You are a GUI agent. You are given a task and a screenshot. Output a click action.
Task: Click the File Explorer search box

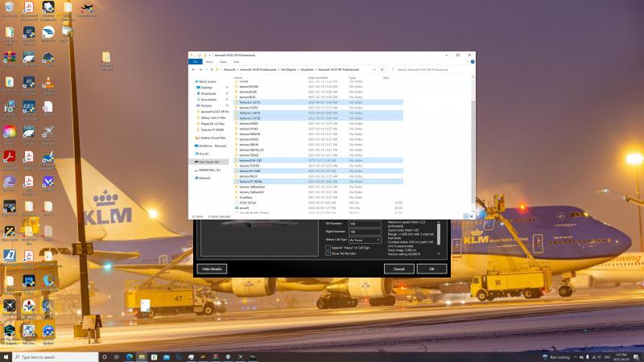tap(430, 69)
